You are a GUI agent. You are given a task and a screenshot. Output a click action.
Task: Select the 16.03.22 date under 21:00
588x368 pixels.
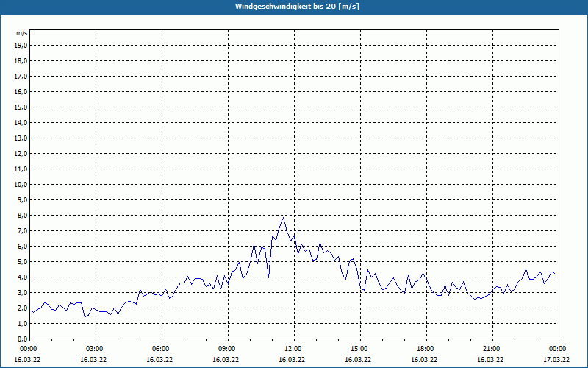[x=490, y=359]
